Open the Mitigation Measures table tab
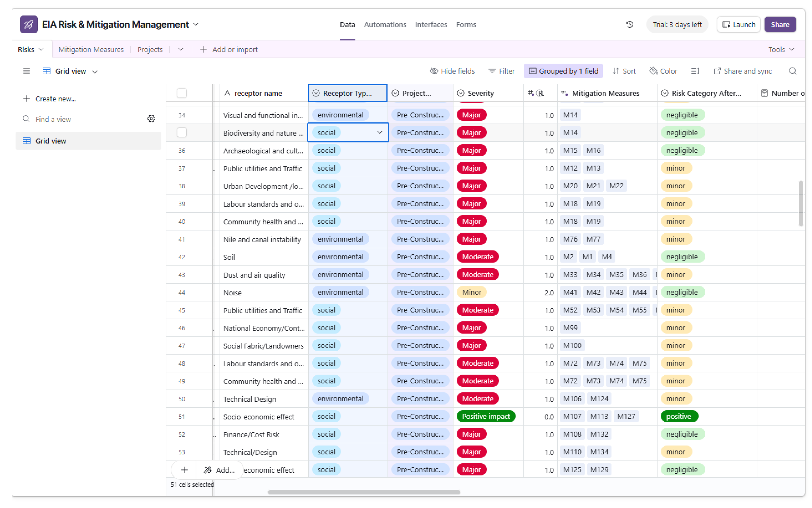The image size is (812, 508). pyautogui.click(x=91, y=49)
